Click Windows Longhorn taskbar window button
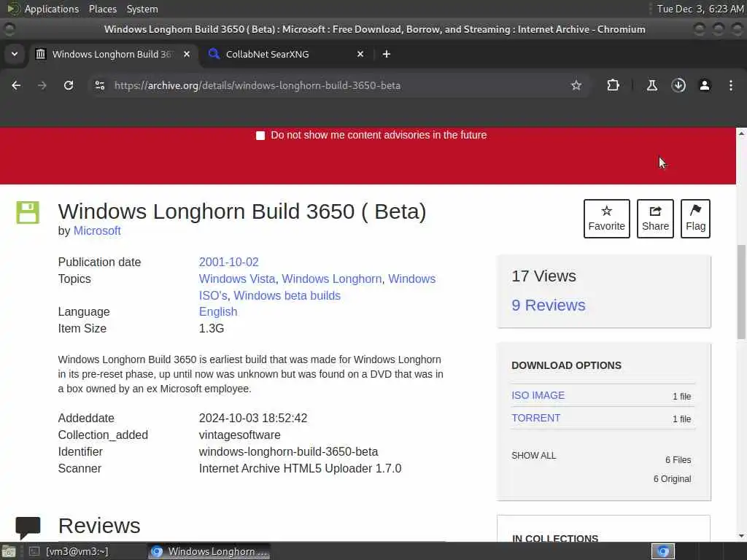This screenshot has height=560, width=747. 209,551
